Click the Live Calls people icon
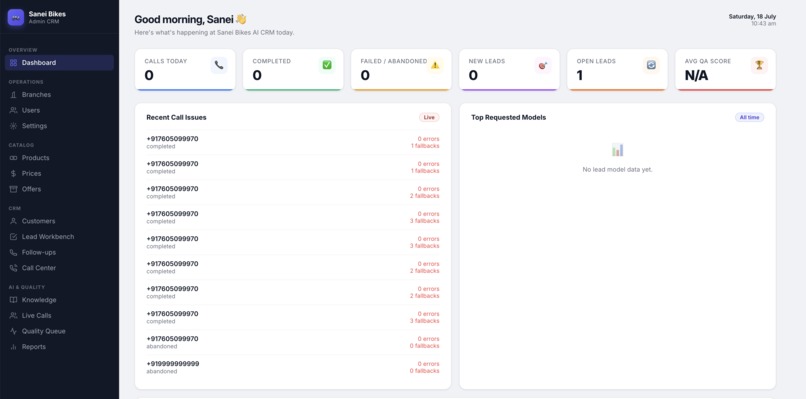Viewport: 806px width, 399px height. click(x=13, y=316)
